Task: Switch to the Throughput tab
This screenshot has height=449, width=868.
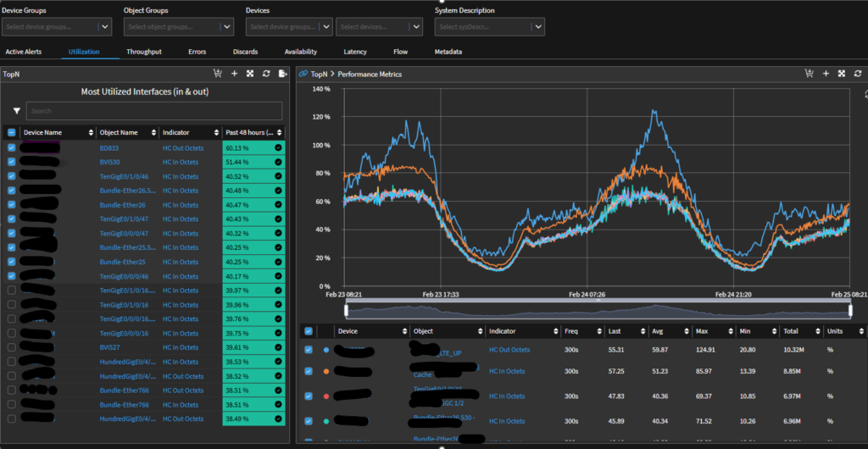Action: click(x=144, y=52)
